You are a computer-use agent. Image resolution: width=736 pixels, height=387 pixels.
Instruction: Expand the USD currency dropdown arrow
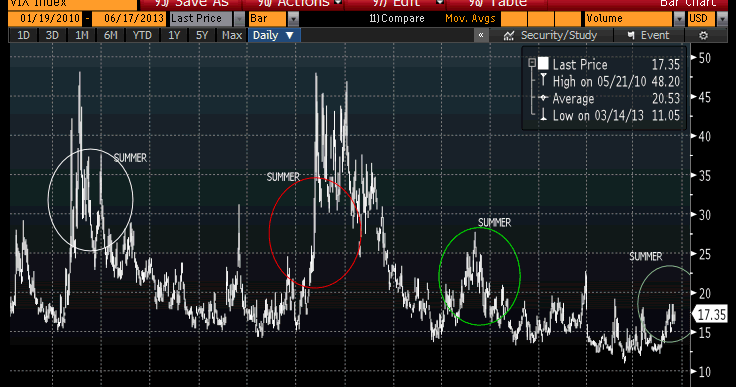[x=722, y=19]
